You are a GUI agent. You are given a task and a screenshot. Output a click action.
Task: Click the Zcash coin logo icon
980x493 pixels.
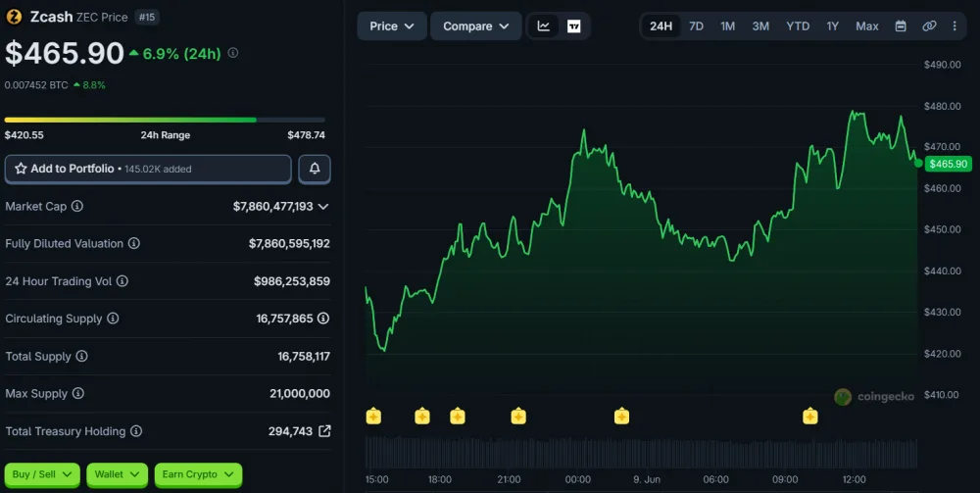tap(14, 17)
